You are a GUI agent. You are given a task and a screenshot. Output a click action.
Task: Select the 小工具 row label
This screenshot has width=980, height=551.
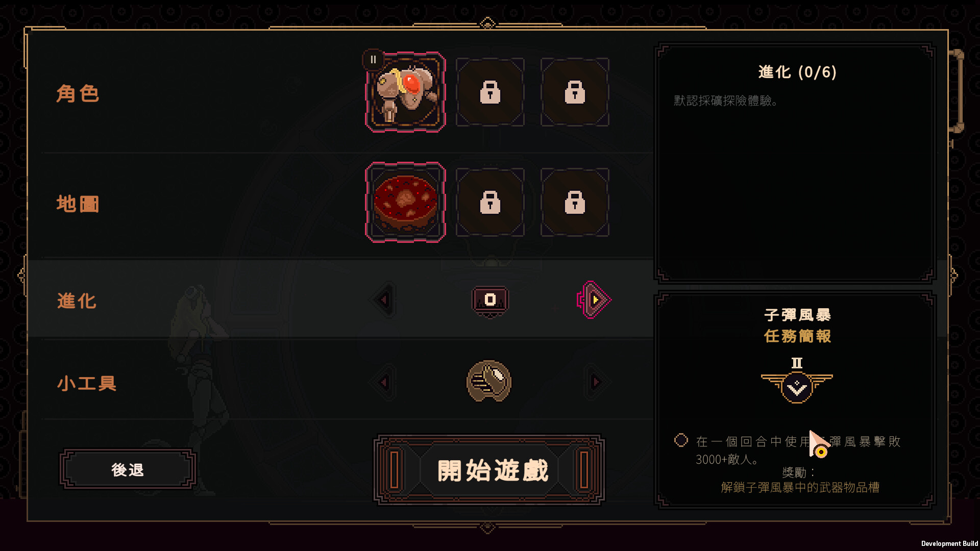87,383
